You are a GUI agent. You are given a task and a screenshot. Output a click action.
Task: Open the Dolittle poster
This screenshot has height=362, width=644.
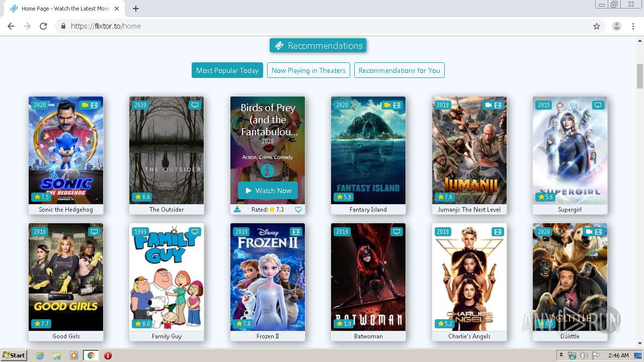[570, 277]
